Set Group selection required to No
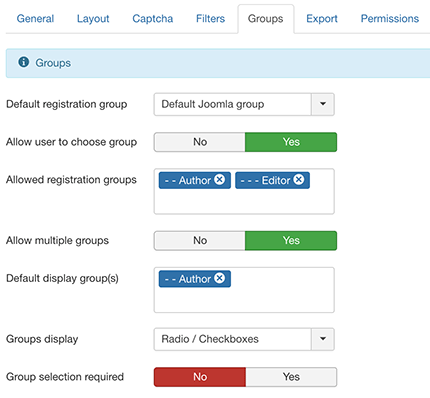The image size is (430, 398). [x=200, y=377]
